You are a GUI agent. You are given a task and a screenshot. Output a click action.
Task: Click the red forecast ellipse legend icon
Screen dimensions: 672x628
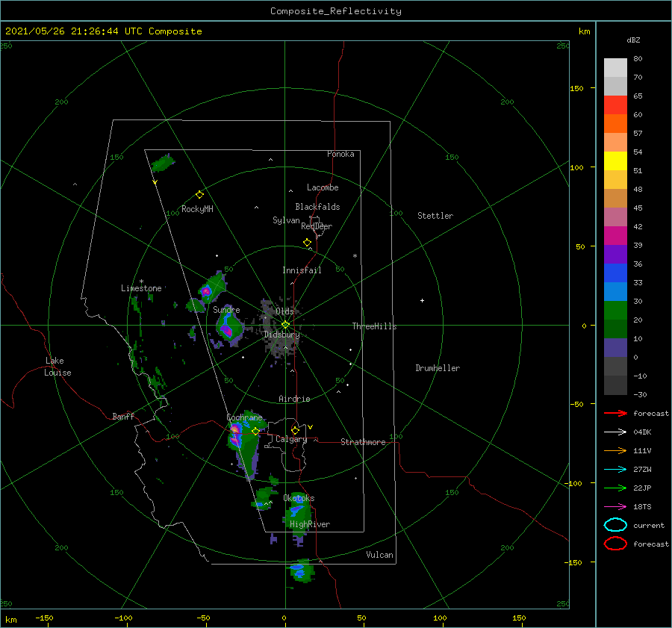click(615, 544)
